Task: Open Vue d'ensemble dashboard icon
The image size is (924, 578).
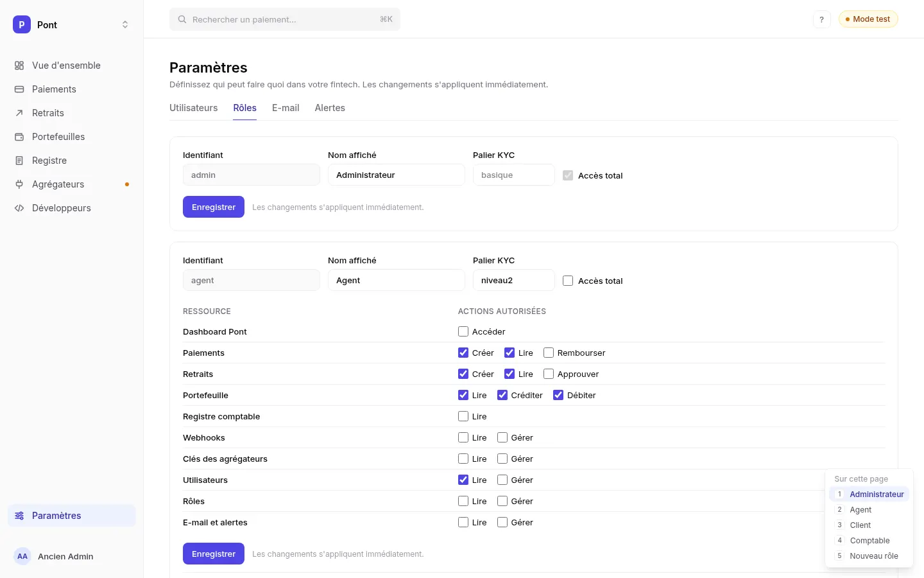Action: tap(19, 66)
